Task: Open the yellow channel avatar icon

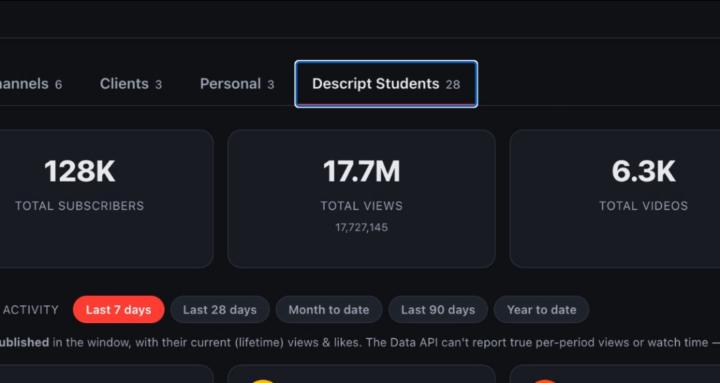Action: pos(262,381)
